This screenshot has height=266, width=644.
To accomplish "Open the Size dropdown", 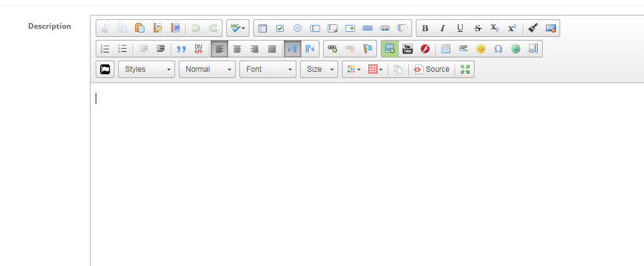I will [x=319, y=69].
